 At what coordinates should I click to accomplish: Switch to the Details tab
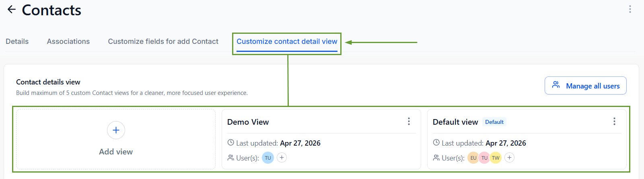(x=17, y=41)
